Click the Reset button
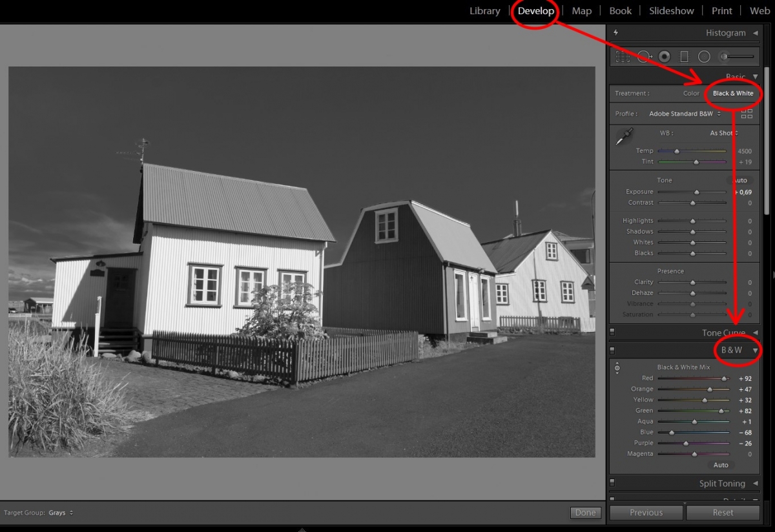The height and width of the screenshot is (532, 775). point(723,513)
